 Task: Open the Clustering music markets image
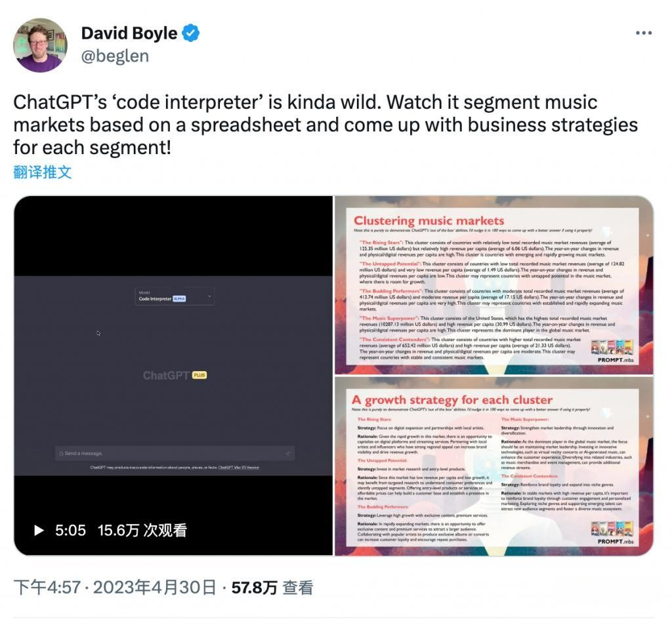(493, 285)
